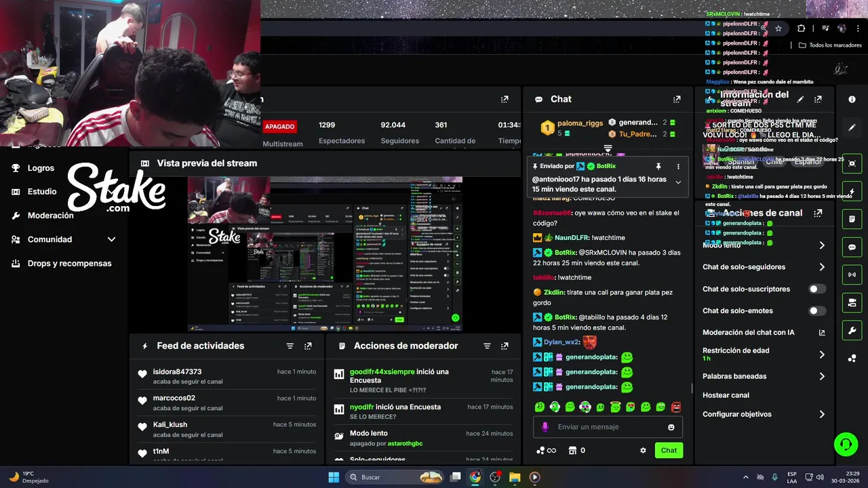Open the emoji picker in chat input
Image resolution: width=868 pixels, height=488 pixels.
point(671,427)
